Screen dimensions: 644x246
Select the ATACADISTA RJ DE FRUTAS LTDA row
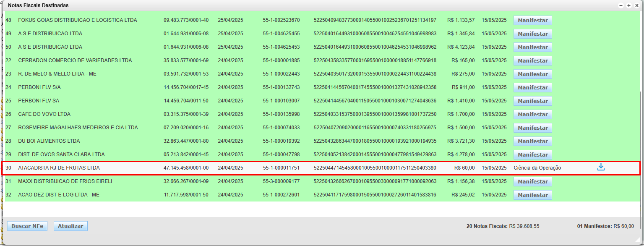pyautogui.click(x=59, y=168)
